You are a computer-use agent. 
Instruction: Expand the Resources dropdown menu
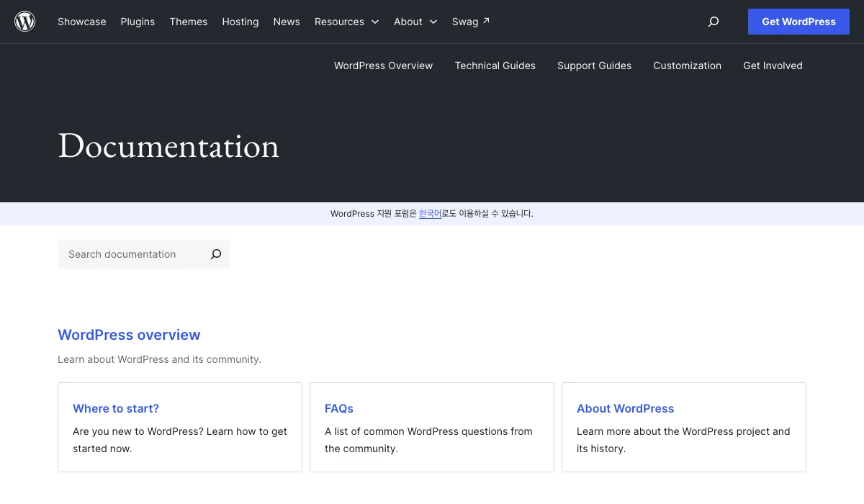click(346, 22)
